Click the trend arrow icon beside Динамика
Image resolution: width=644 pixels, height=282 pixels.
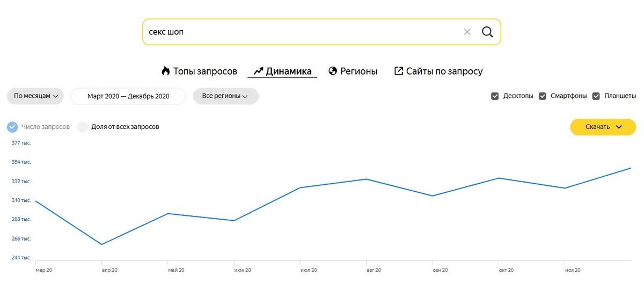pyautogui.click(x=258, y=71)
